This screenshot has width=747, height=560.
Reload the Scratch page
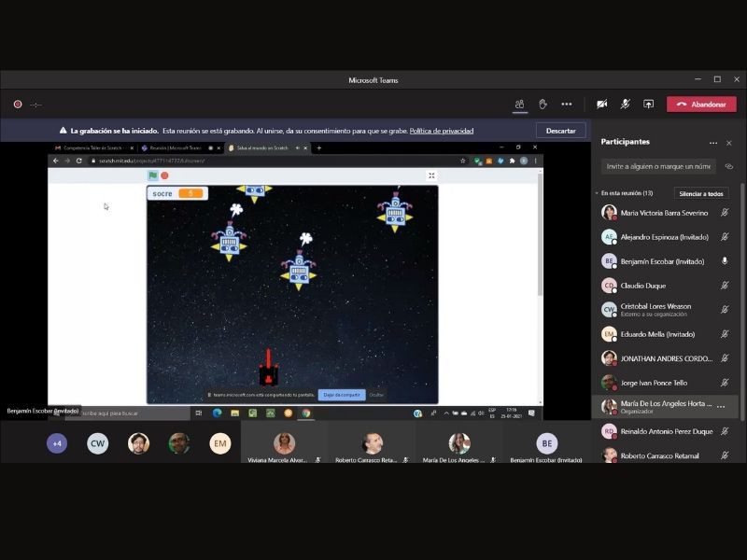(x=79, y=161)
